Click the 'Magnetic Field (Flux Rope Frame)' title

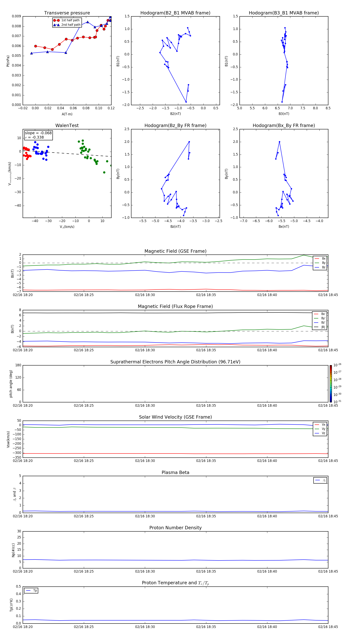click(x=175, y=307)
